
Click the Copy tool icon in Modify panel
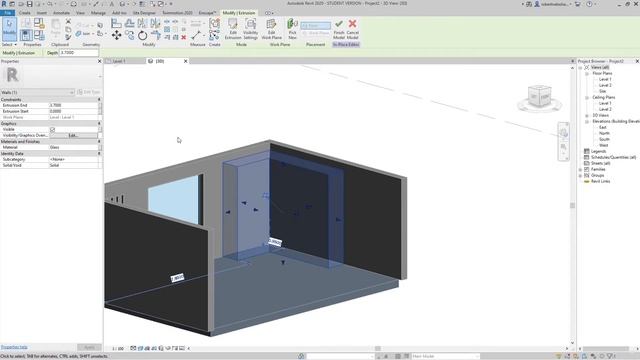tap(129, 35)
